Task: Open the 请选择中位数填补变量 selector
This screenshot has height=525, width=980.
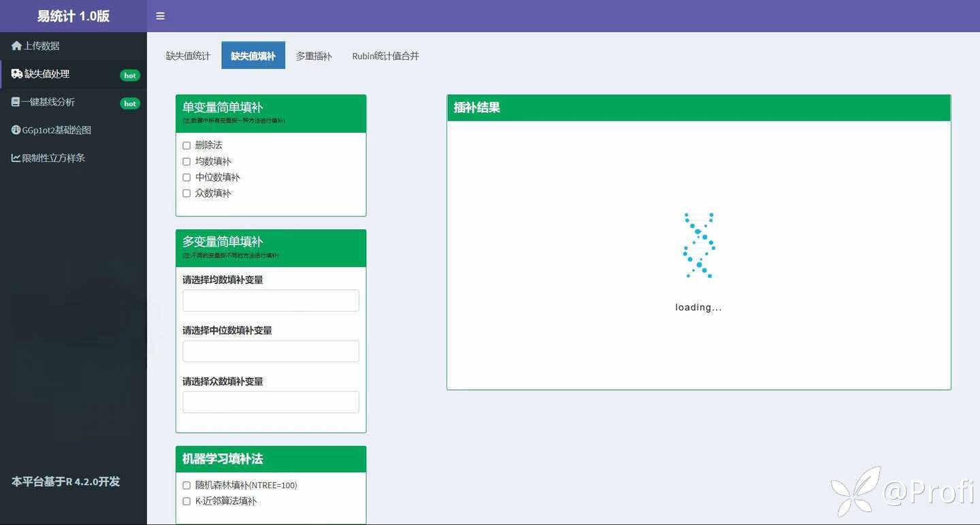Action: coord(271,351)
